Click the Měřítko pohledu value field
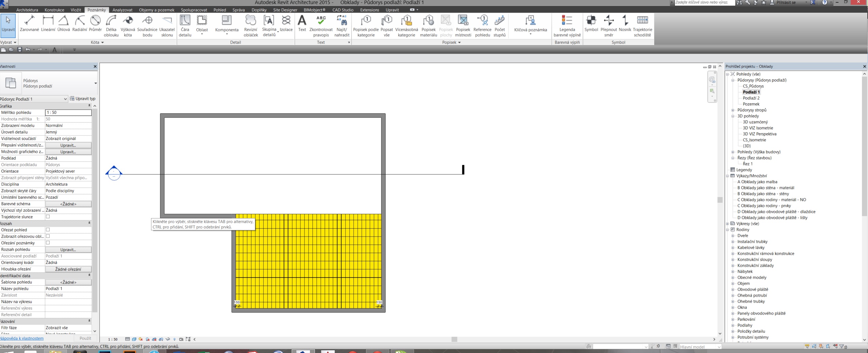Image resolution: width=868 pixels, height=353 pixels. [x=68, y=112]
